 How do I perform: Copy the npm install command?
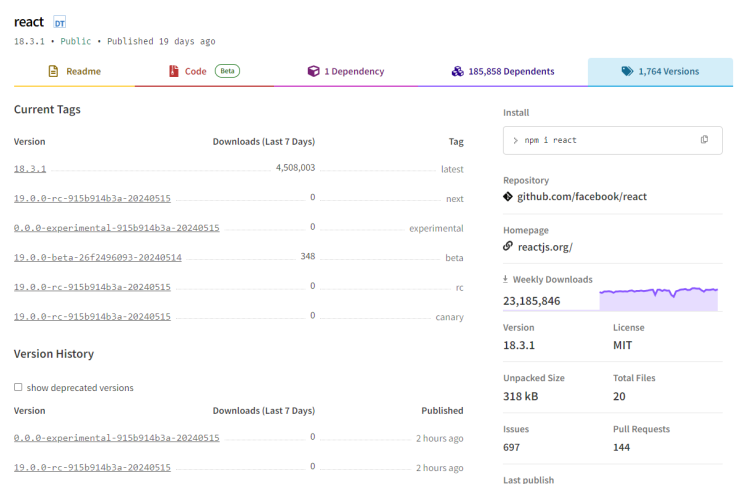[704, 140]
